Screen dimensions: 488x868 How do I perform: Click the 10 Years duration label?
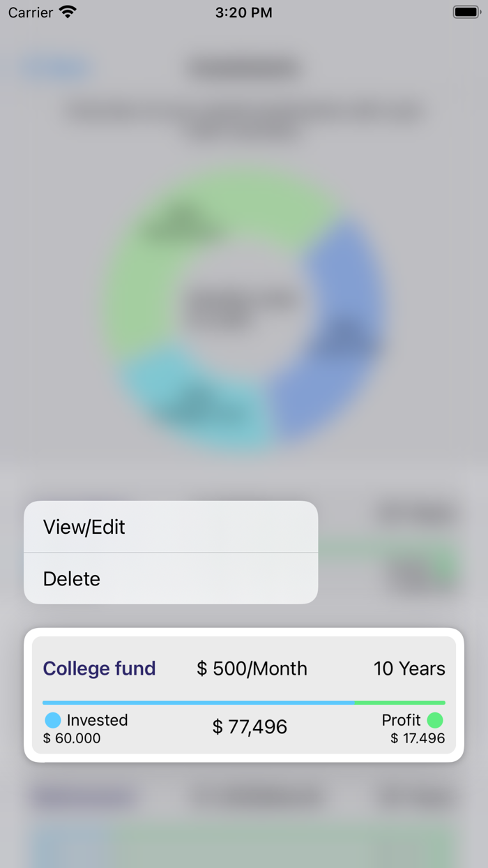click(x=409, y=668)
